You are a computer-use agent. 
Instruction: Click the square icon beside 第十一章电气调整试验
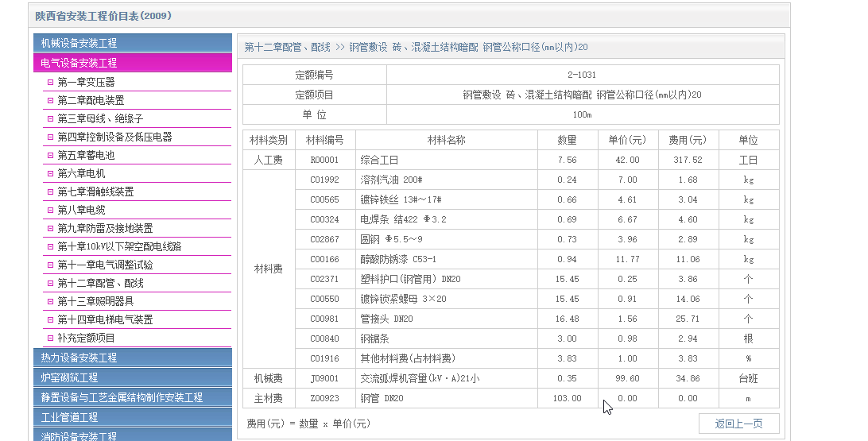coord(50,265)
